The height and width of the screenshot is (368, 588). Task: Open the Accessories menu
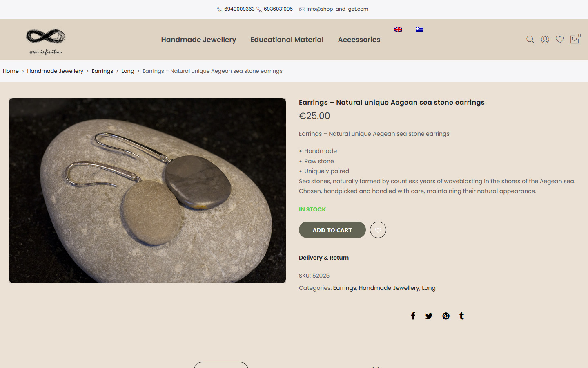click(x=359, y=40)
